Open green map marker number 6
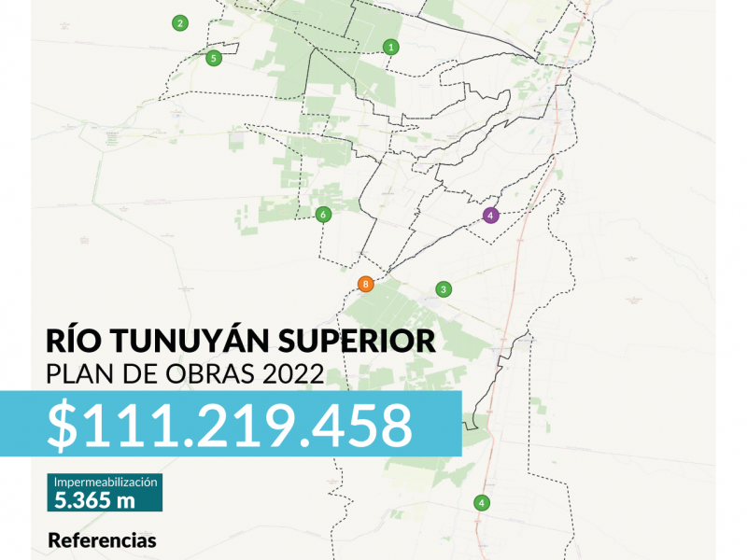The image size is (747, 560). pos(323,215)
